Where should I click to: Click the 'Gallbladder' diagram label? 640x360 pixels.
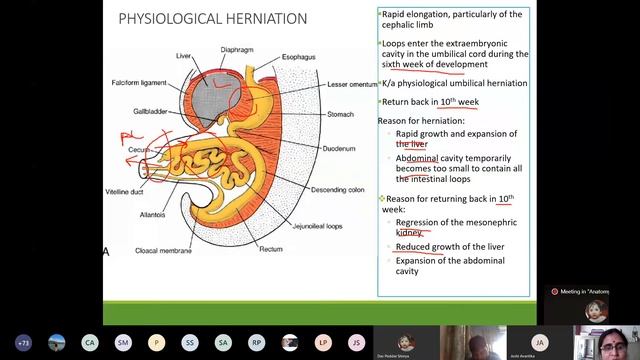pos(150,111)
